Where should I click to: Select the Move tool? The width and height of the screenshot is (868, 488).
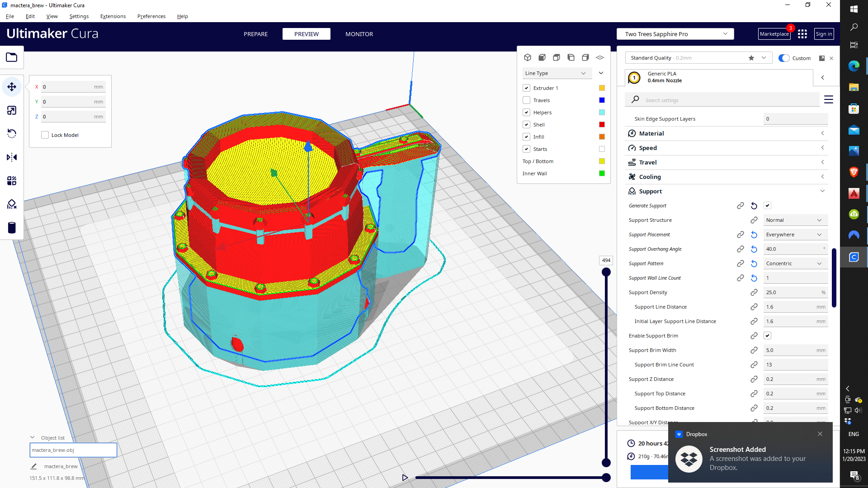pyautogui.click(x=12, y=87)
